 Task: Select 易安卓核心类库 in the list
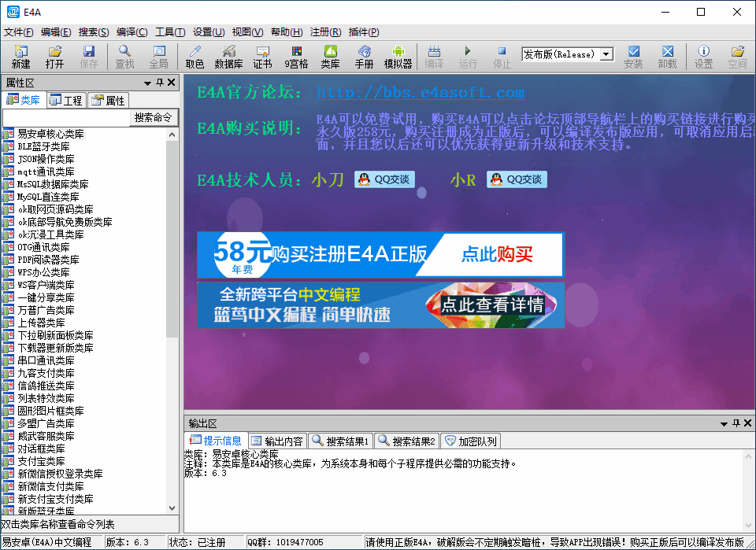coord(50,134)
